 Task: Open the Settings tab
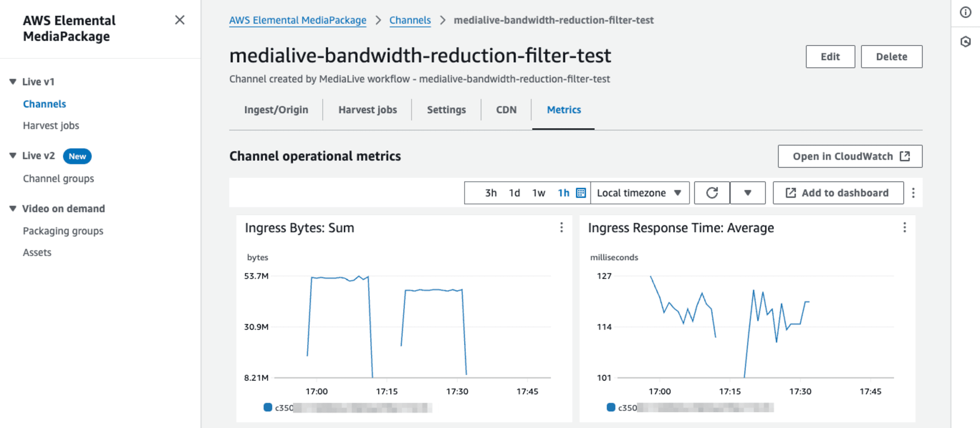pos(446,110)
